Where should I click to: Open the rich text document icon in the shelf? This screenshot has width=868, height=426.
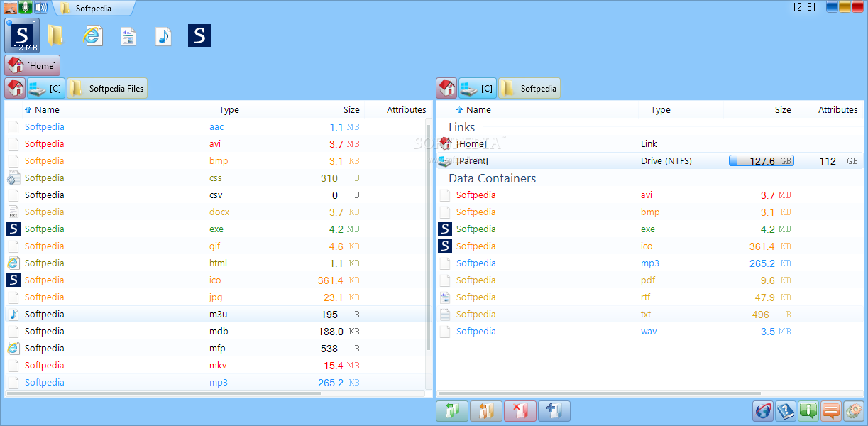128,35
